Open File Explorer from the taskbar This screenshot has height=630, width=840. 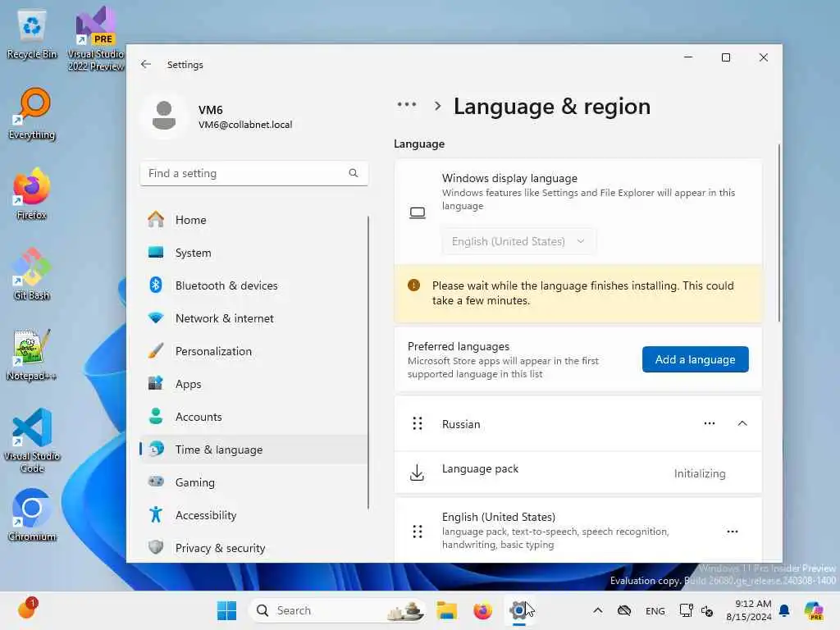[x=446, y=610]
